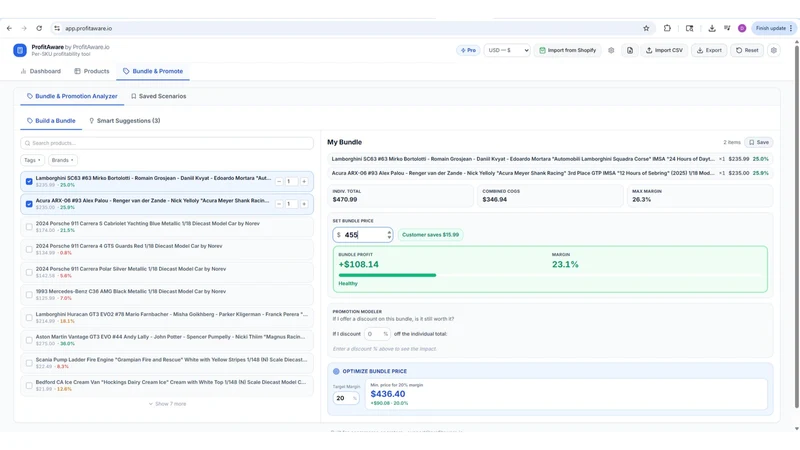Increase Lamborghini SC63 quantity with plus
This screenshot has height=450, width=800.
[304, 181]
